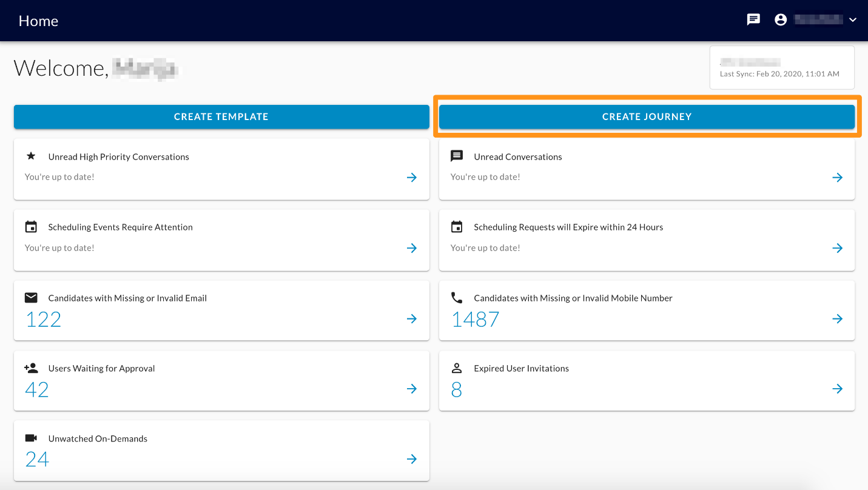Click the phone icon for Invalid Mobile Number
Viewport: 868px width, 490px height.
(x=457, y=298)
